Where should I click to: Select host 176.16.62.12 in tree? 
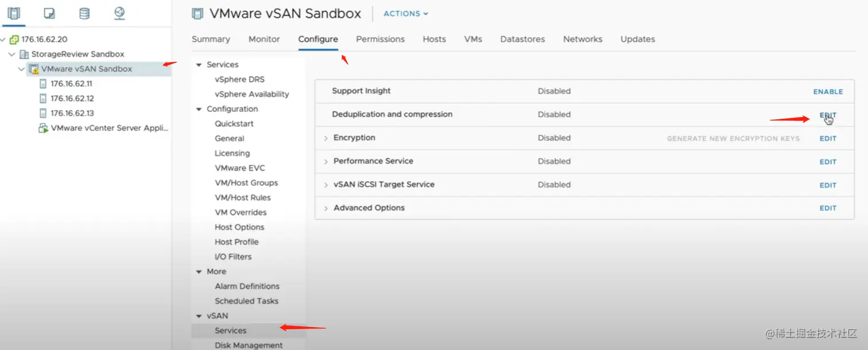coord(72,99)
